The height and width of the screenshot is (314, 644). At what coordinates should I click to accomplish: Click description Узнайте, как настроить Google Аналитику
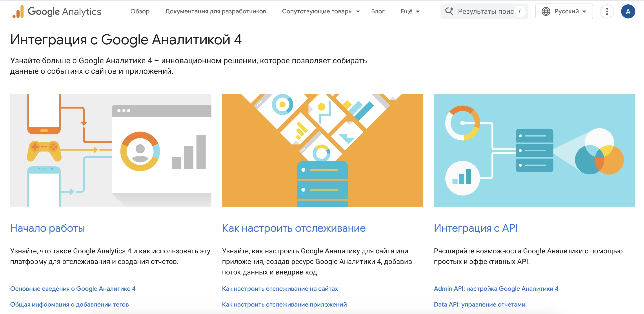coord(317,261)
